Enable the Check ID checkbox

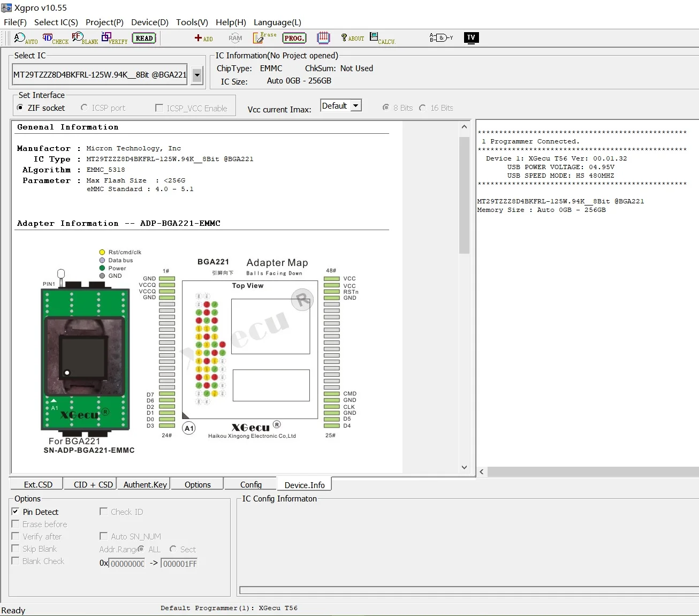pyautogui.click(x=104, y=512)
